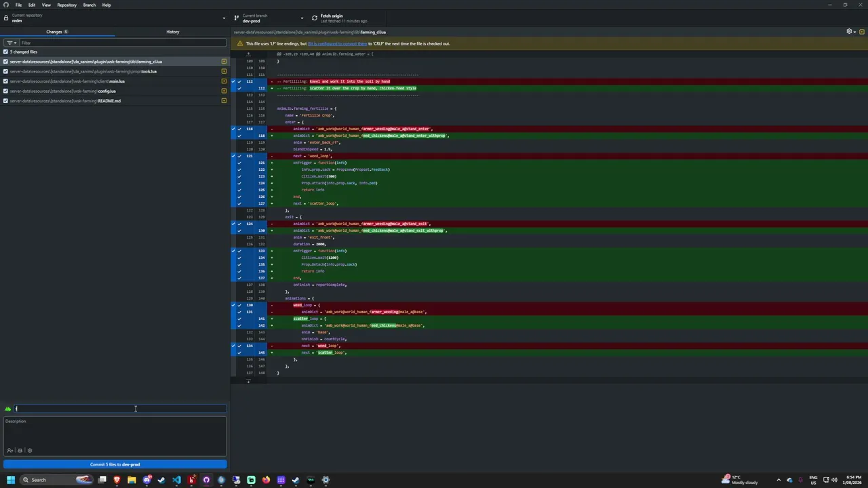This screenshot has width=868, height=488.
Task: Click the commit author avatar icon
Action: [8, 409]
